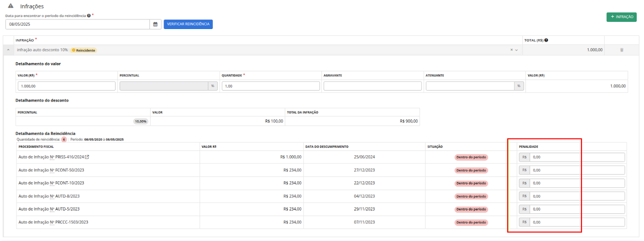The height and width of the screenshot is (241, 644).
Task: Click the PROCEDIMENTO FISCAL column header
Action: pos(36,147)
